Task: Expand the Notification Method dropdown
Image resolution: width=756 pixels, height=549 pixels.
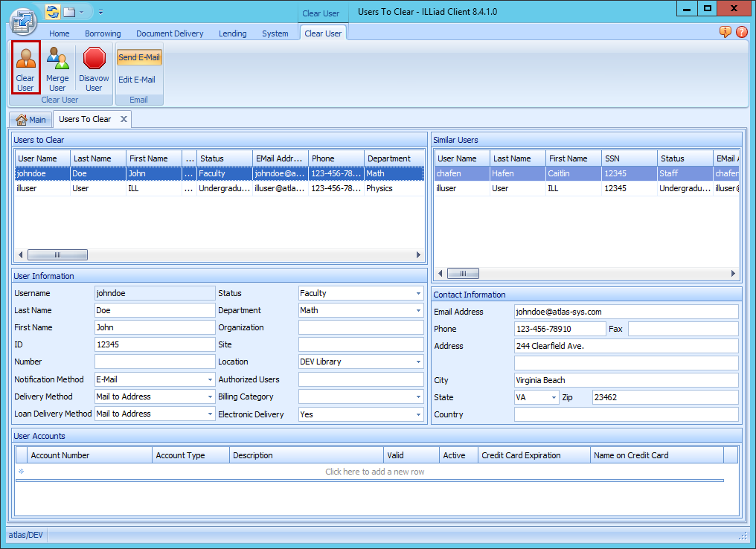Action: coord(210,380)
